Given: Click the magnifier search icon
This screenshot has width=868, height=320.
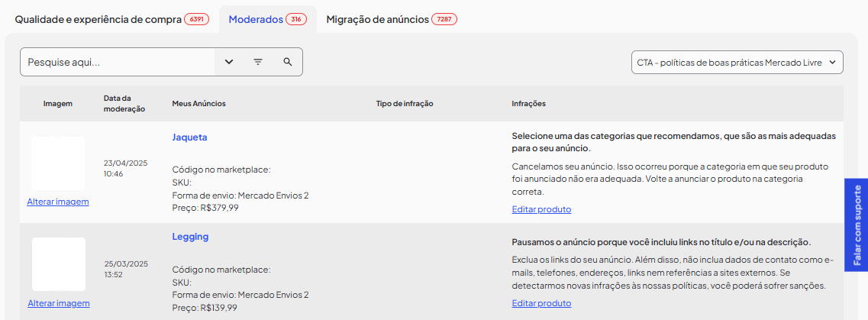Looking at the screenshot, I should pyautogui.click(x=287, y=62).
